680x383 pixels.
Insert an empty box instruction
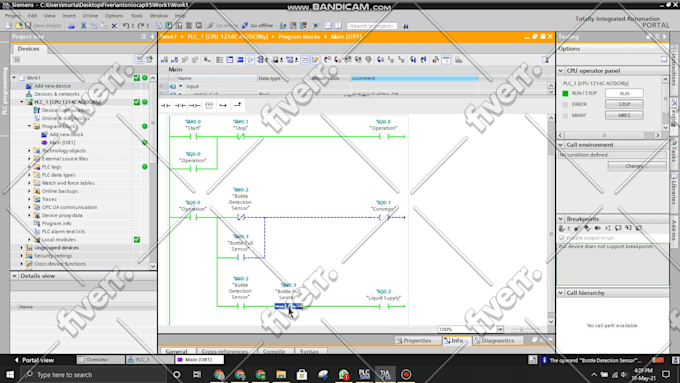(x=209, y=105)
